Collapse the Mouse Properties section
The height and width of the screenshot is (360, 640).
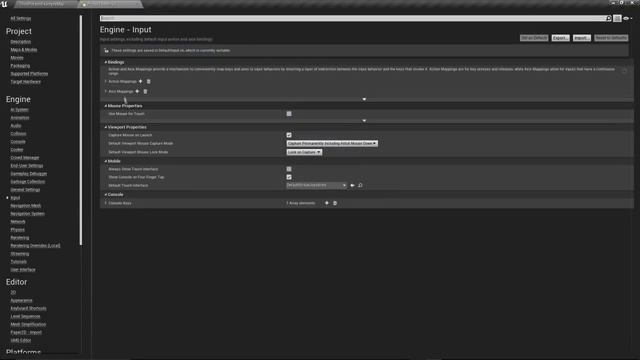pyautogui.click(x=106, y=106)
